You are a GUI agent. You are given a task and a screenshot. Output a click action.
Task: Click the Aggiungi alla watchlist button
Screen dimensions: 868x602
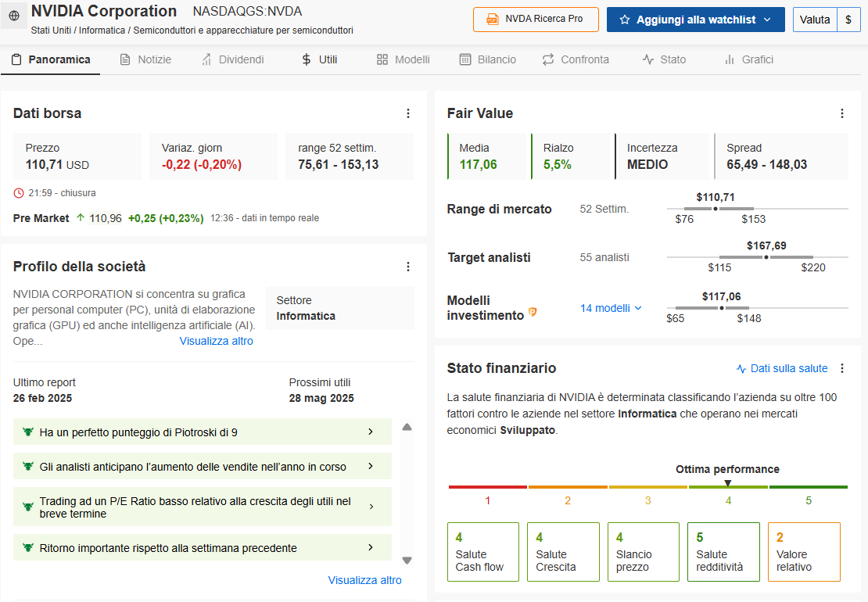pos(696,20)
